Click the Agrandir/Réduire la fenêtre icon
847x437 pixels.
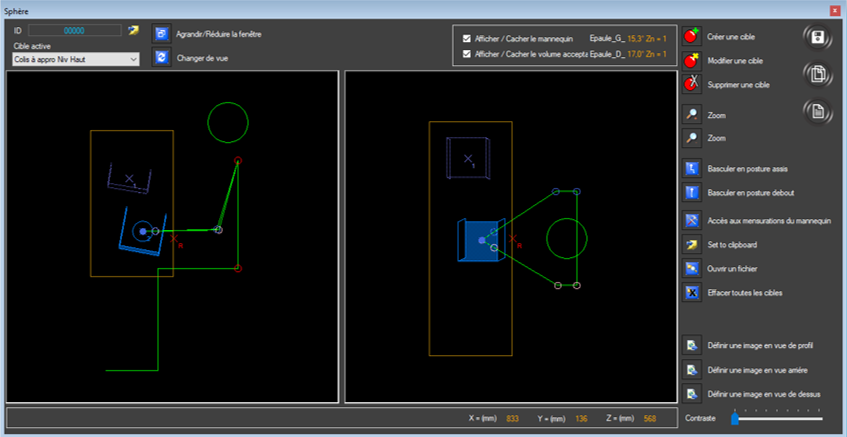pyautogui.click(x=161, y=33)
